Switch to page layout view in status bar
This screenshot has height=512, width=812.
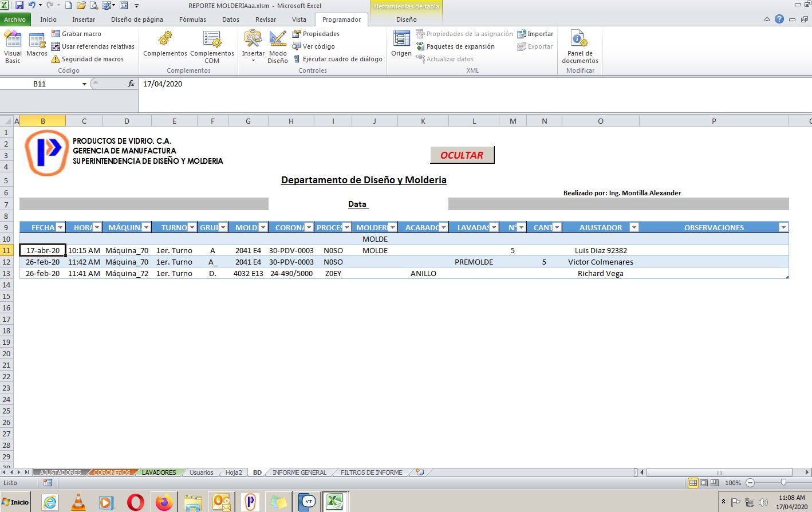pyautogui.click(x=704, y=483)
